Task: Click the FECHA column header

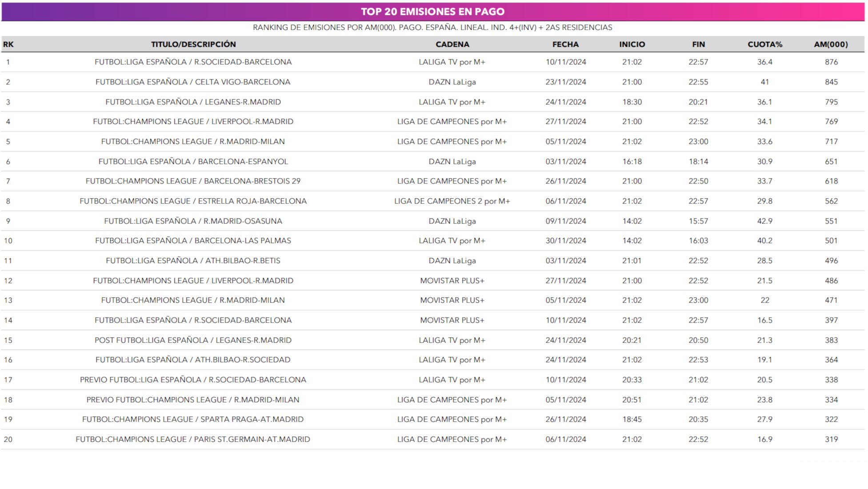Action: click(565, 44)
